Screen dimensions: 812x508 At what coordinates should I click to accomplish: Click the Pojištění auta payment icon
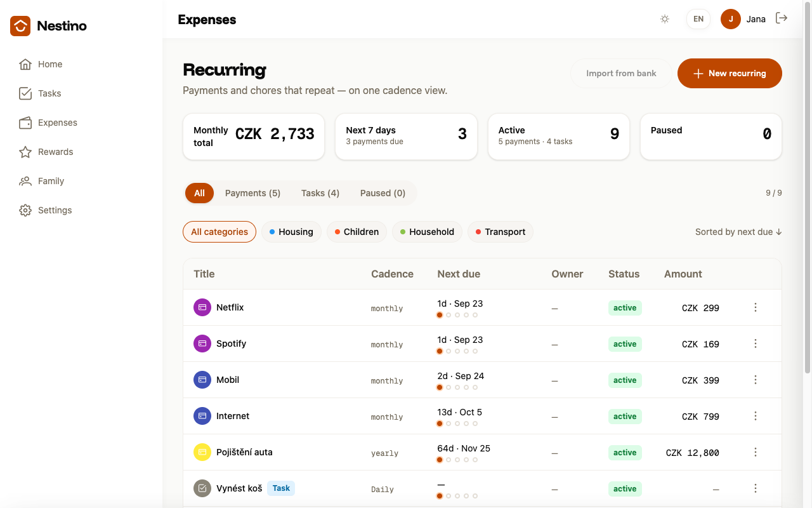click(x=202, y=452)
